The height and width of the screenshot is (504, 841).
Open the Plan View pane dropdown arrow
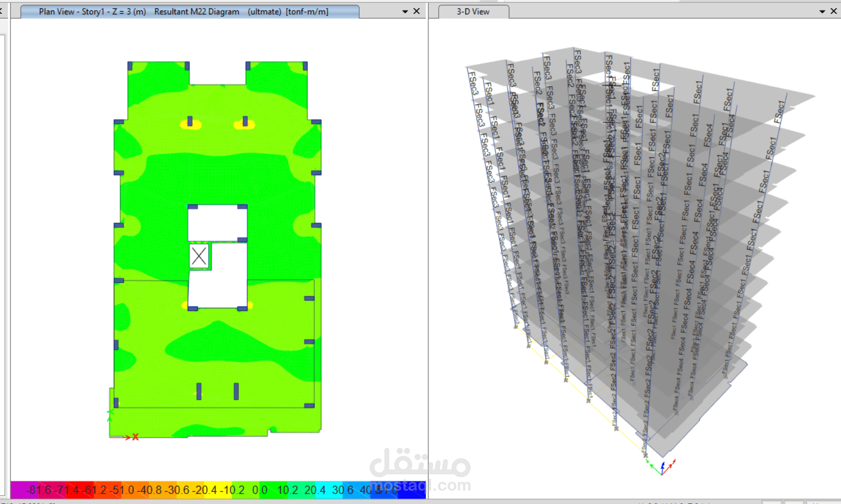(405, 12)
